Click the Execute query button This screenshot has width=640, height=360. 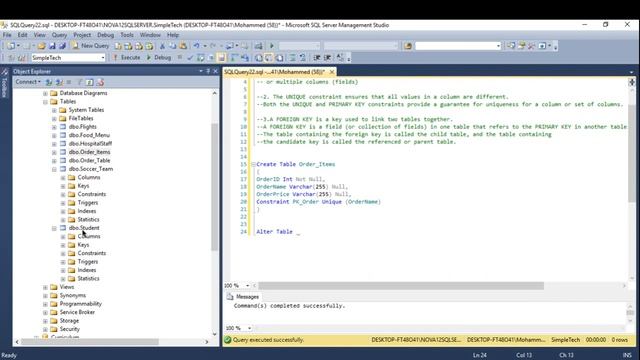click(x=127, y=58)
